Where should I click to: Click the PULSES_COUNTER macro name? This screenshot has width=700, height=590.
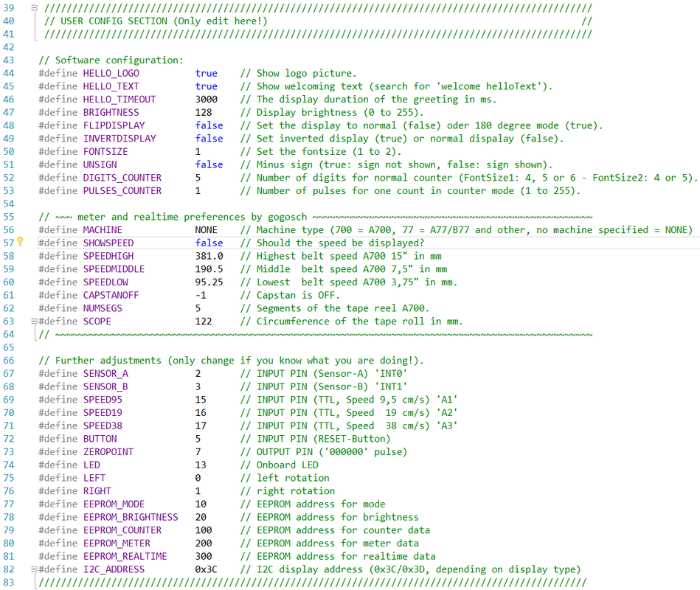pos(122,190)
